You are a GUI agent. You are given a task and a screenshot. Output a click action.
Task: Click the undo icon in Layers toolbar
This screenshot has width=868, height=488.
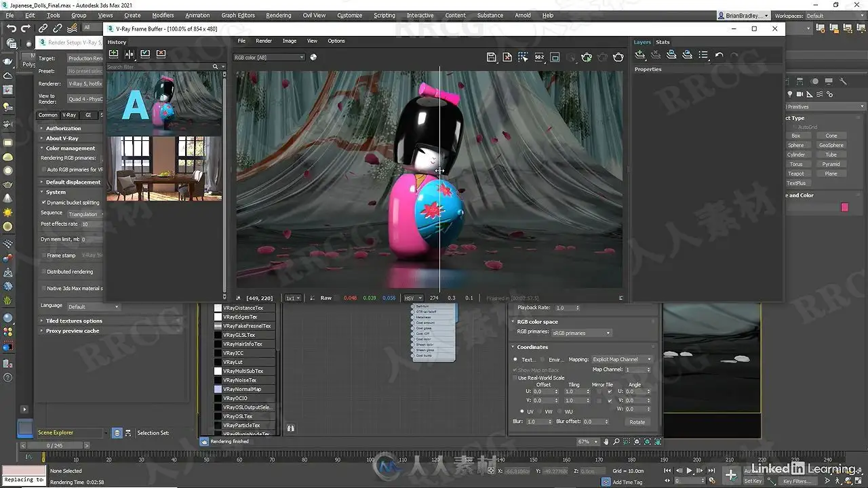[x=719, y=55]
